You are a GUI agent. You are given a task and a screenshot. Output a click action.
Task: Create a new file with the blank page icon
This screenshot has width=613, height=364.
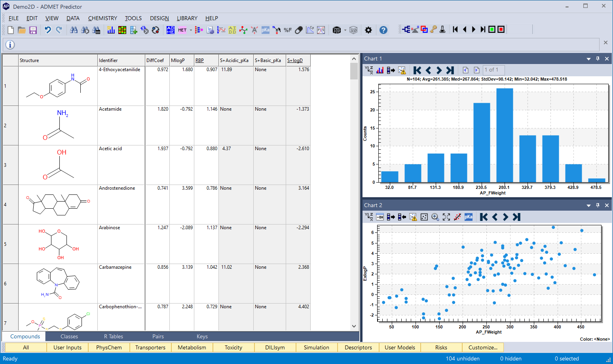pos(11,30)
